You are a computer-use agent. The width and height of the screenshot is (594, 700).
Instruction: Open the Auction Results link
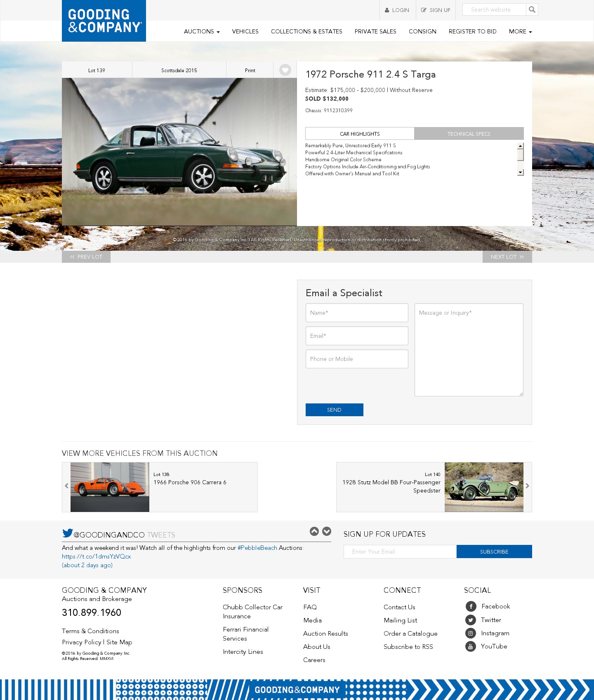(x=325, y=634)
